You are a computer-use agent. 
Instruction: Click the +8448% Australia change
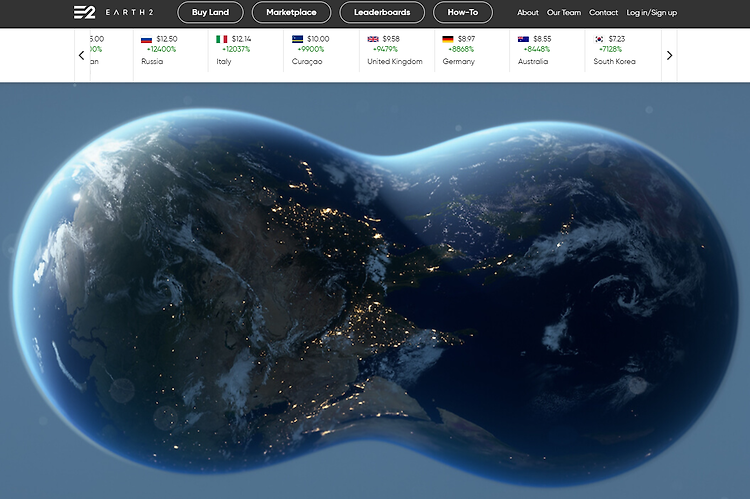537,49
